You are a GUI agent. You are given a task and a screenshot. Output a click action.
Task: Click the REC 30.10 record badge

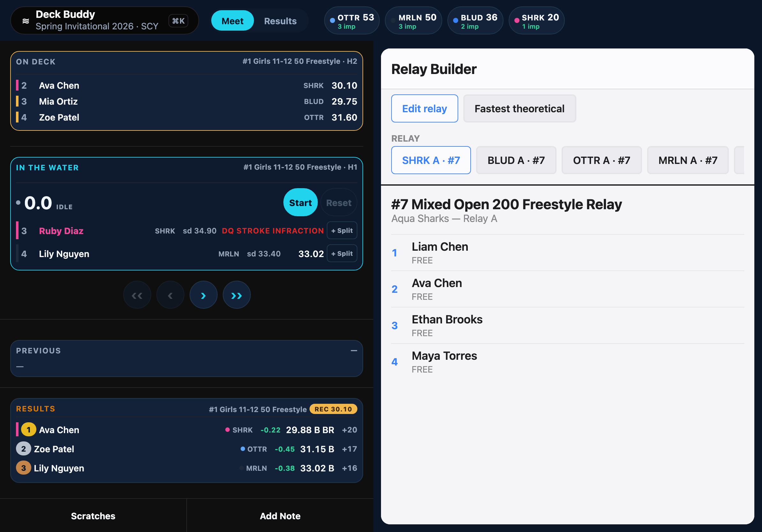[x=333, y=409]
